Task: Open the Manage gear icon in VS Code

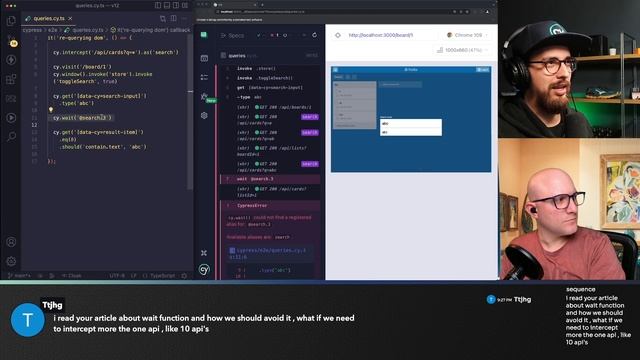Action: pos(11,261)
